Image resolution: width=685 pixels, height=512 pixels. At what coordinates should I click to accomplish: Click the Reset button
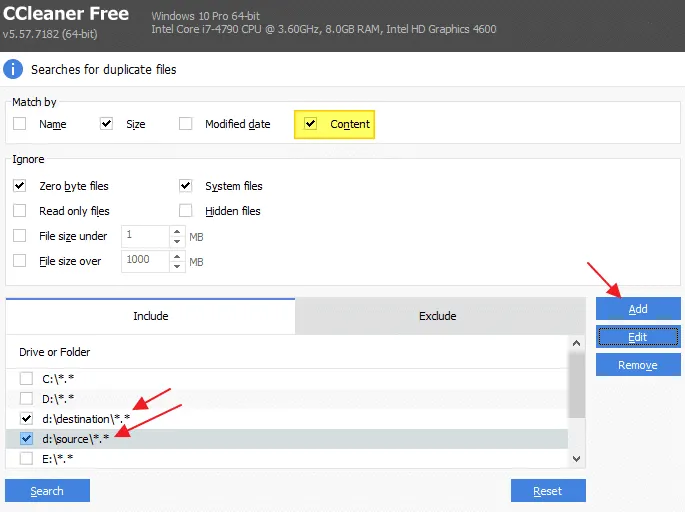click(x=547, y=491)
